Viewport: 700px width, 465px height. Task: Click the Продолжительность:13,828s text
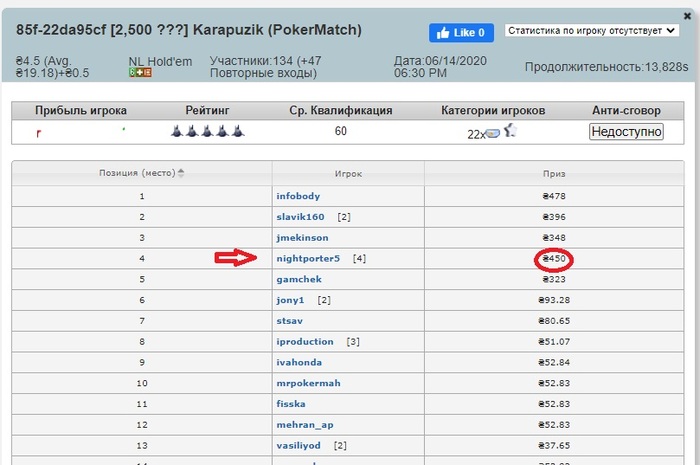(606, 67)
